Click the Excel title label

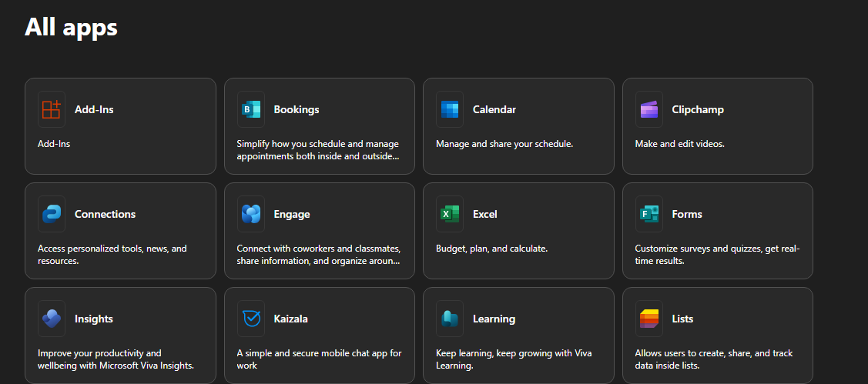click(485, 214)
